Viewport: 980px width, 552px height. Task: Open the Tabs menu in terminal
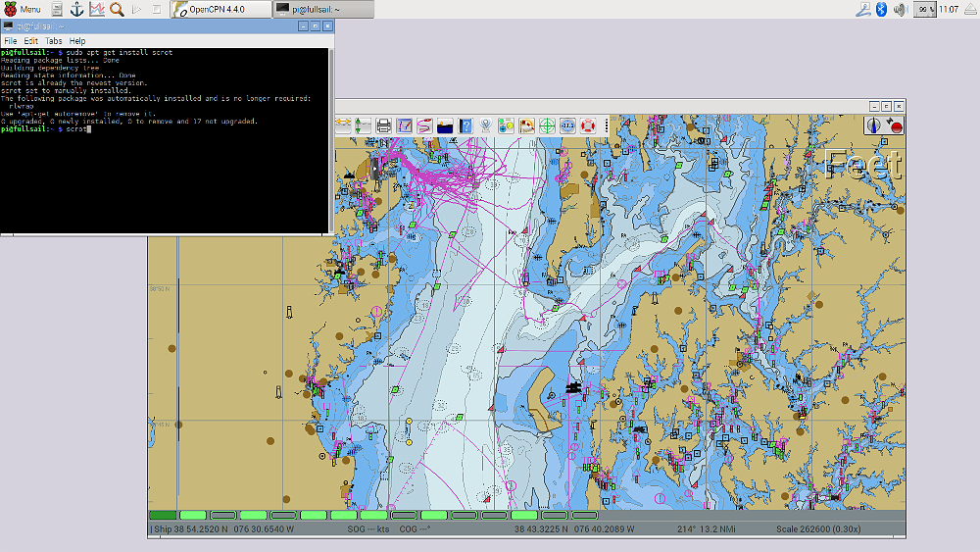[x=54, y=41]
